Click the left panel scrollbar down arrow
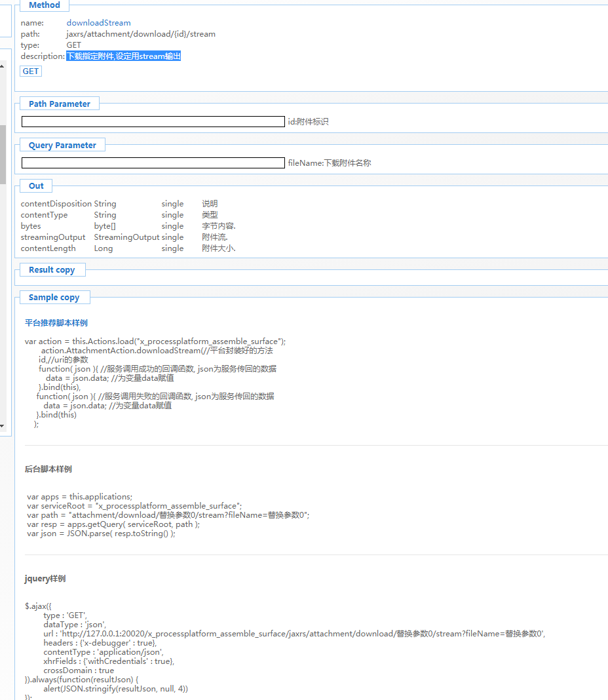 tap(2, 426)
